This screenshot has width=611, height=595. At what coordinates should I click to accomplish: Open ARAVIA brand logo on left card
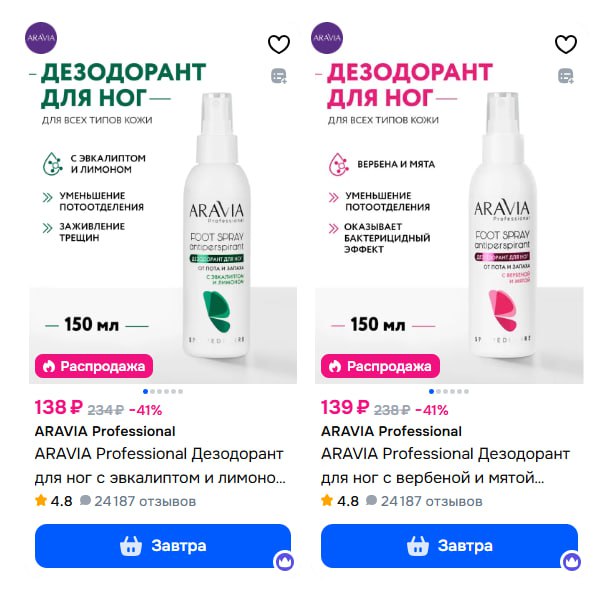pyautogui.click(x=41, y=38)
